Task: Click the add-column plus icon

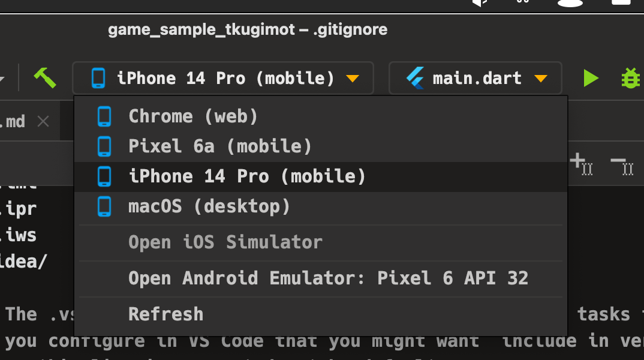Action: (x=581, y=164)
